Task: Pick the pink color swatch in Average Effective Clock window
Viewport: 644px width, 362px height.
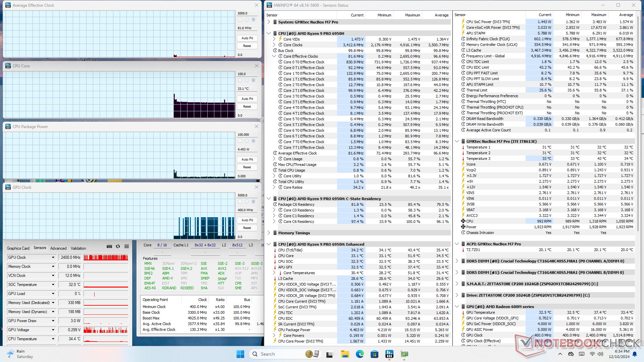Action: click(x=240, y=20)
